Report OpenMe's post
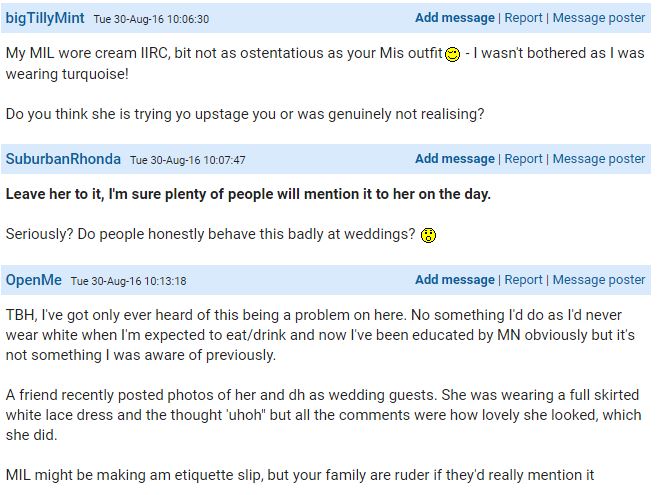Image resolution: width=660 pixels, height=495 pixels. point(523,279)
